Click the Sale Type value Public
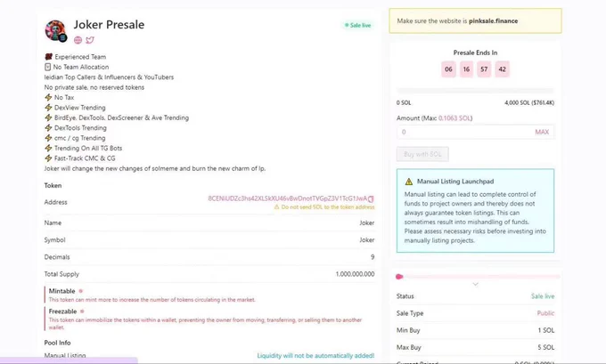 (x=545, y=313)
